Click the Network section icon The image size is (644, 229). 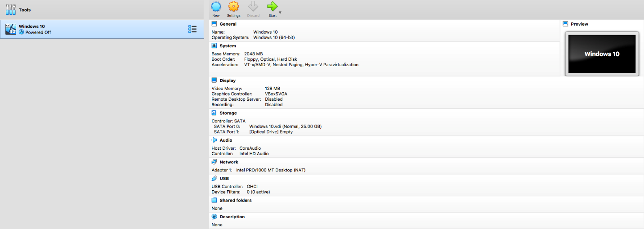pos(214,162)
